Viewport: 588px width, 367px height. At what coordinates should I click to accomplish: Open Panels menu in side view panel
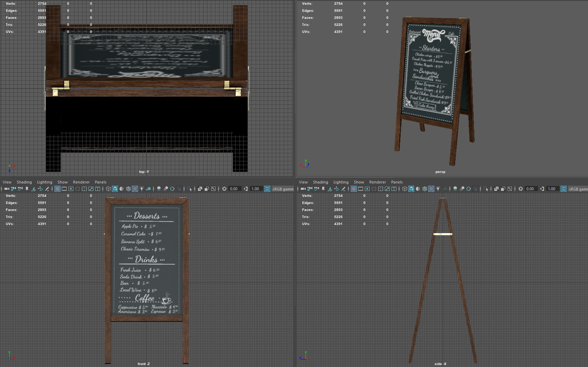pos(397,182)
